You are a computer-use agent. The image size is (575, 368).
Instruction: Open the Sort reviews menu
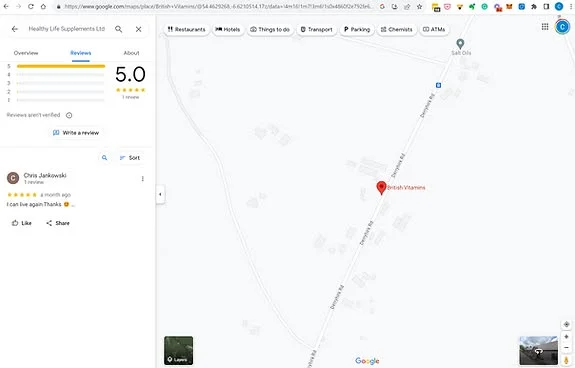click(x=130, y=158)
